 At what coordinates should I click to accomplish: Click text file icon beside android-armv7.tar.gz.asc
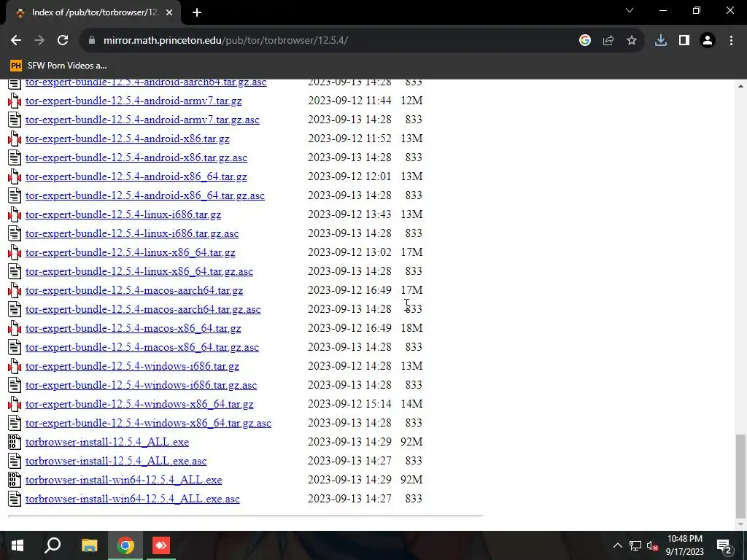tap(15, 120)
